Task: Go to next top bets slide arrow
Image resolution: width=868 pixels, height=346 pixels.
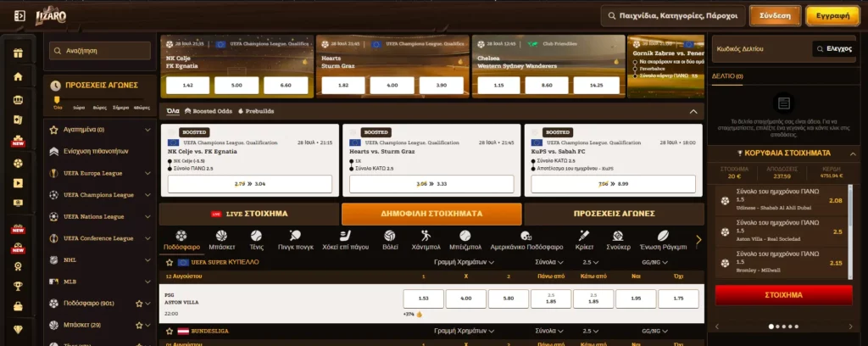Action: pyautogui.click(x=851, y=326)
